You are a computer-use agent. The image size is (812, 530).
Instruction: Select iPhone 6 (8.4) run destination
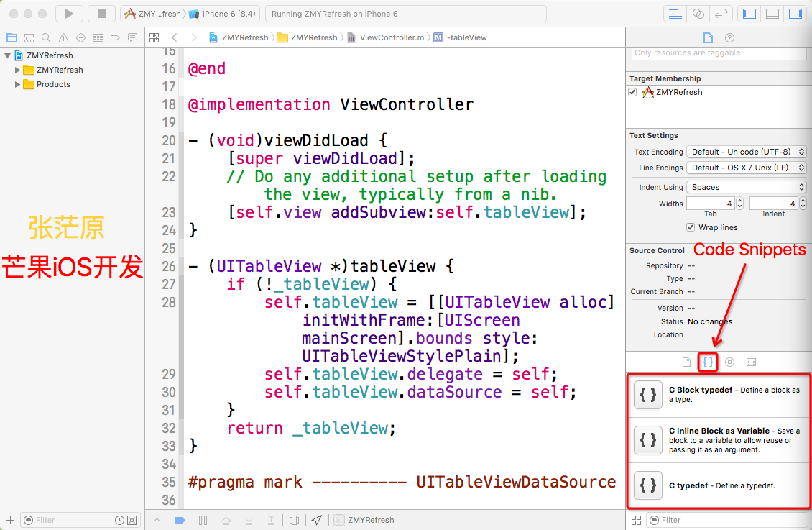(x=228, y=14)
